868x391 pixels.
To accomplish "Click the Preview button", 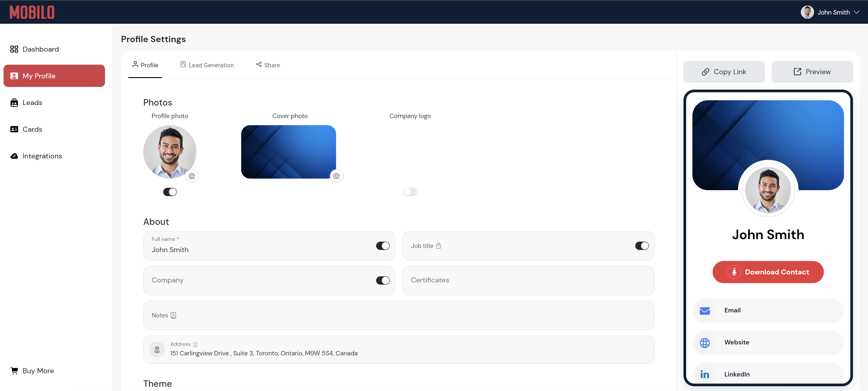I will click(812, 72).
